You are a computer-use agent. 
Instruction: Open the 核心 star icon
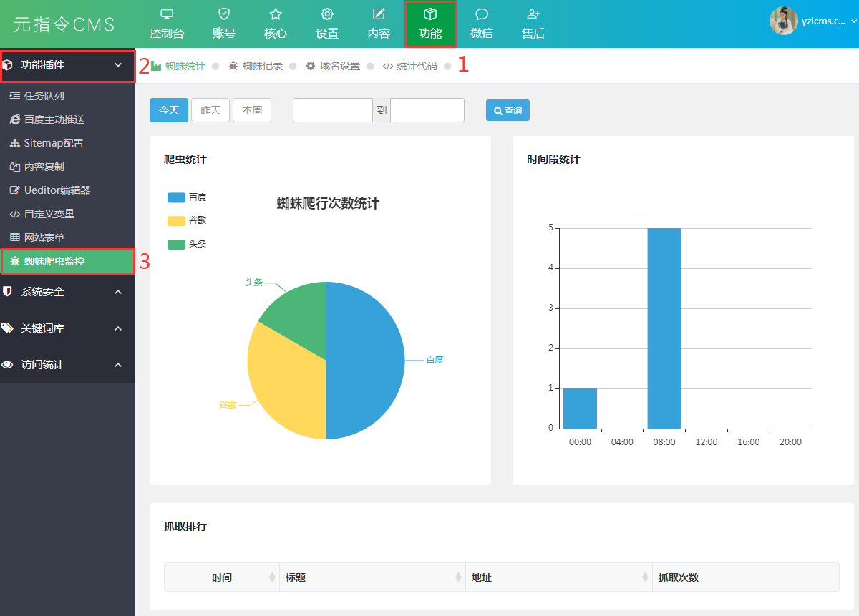[276, 14]
